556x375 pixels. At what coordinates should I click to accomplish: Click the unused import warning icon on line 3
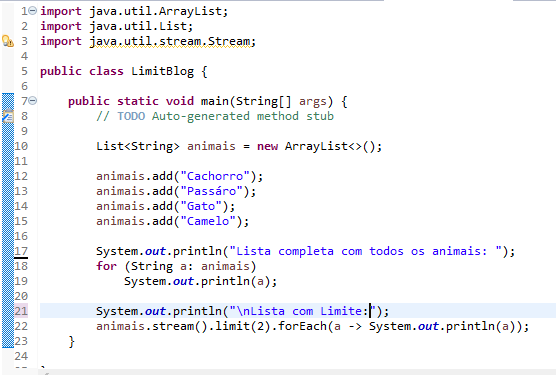pyautogui.click(x=8, y=41)
